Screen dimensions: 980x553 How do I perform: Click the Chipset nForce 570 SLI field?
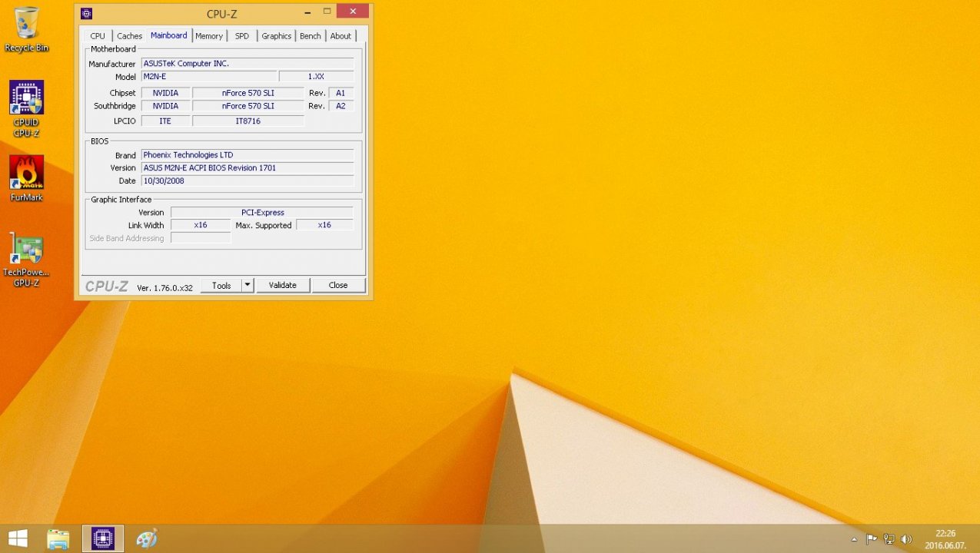248,93
